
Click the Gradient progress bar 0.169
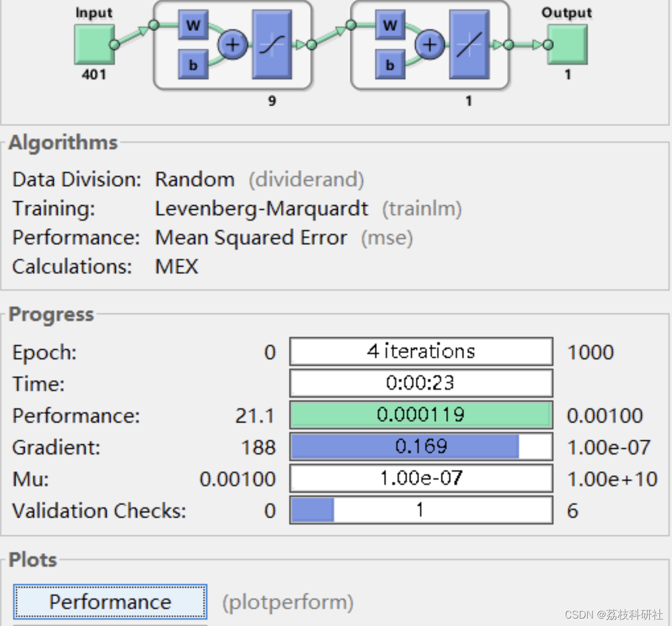tap(421, 447)
